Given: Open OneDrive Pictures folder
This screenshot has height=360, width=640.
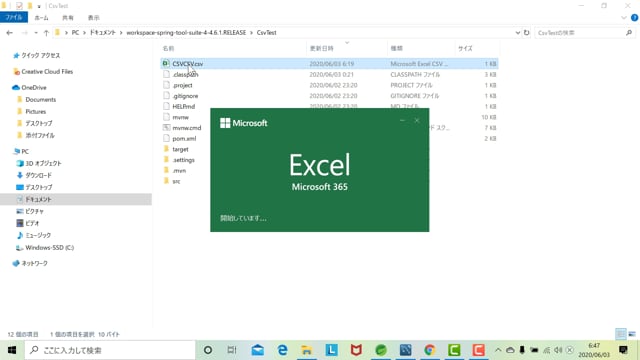Looking at the screenshot, I should pyautogui.click(x=36, y=111).
